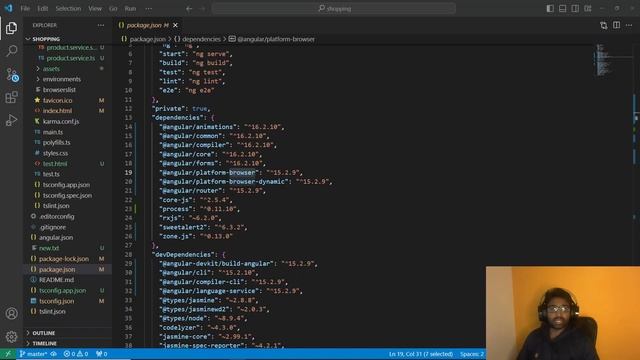Open index.html file
This screenshot has width=640, height=360.
67,111
